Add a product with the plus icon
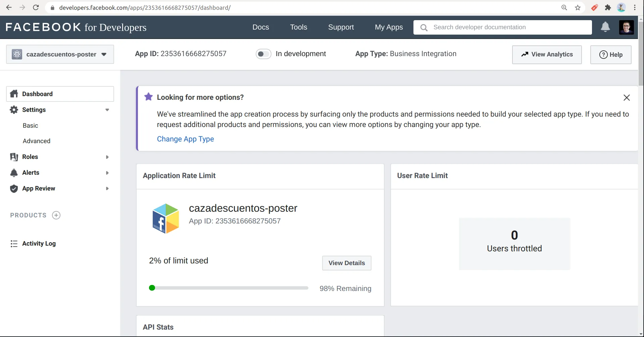This screenshot has height=337, width=644. (56, 215)
